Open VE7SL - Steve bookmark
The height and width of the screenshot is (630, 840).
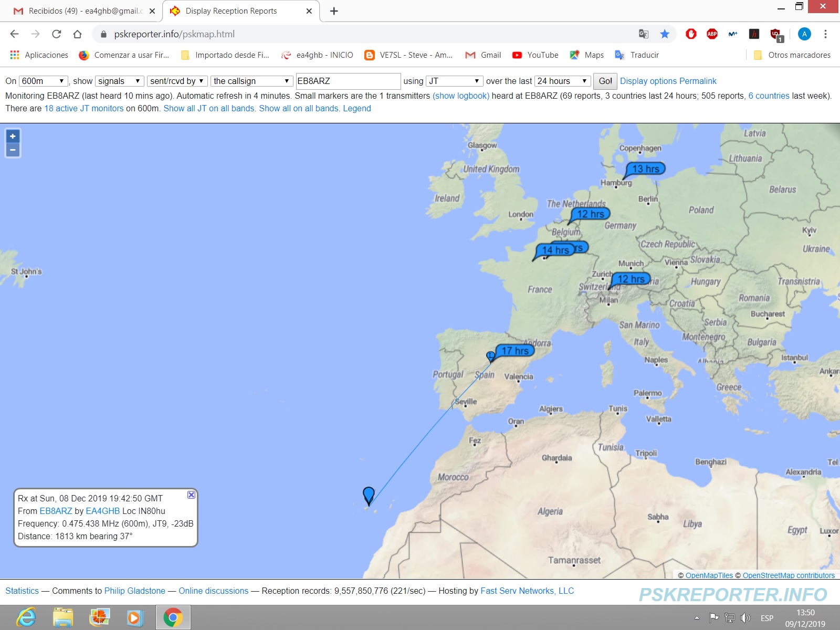coord(408,55)
